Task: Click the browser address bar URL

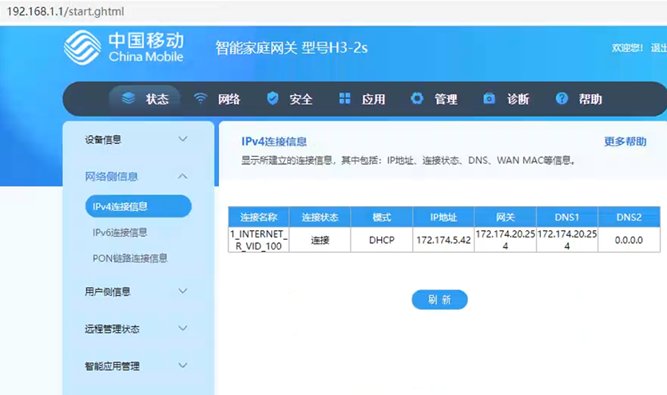Action: tap(66, 11)
